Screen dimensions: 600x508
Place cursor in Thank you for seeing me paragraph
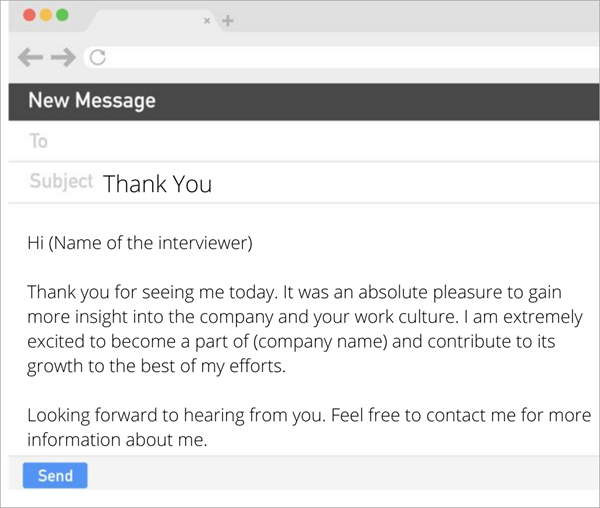pos(305,329)
